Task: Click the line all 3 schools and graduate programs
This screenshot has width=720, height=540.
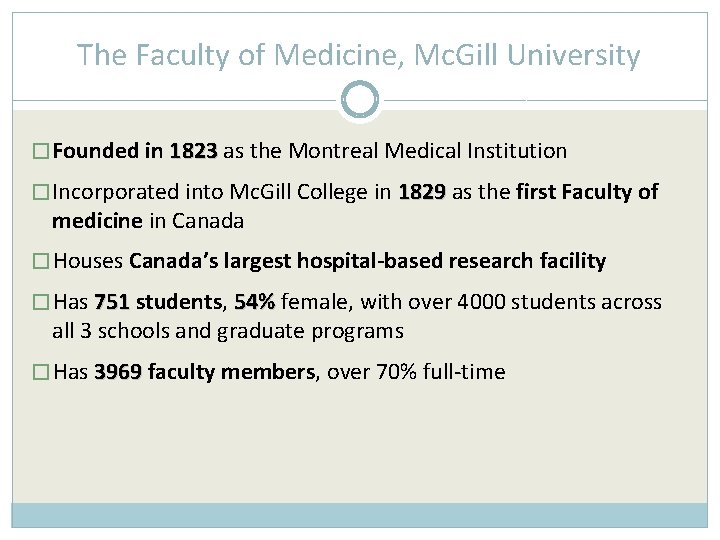Action: pyautogui.click(x=228, y=331)
